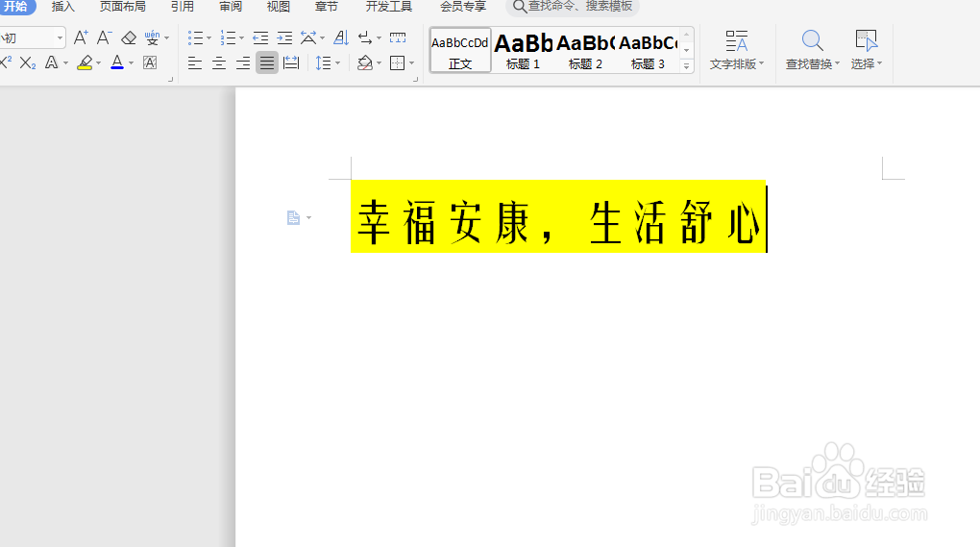Decrease font size with A- icon
The width and height of the screenshot is (980, 547).
(105, 38)
